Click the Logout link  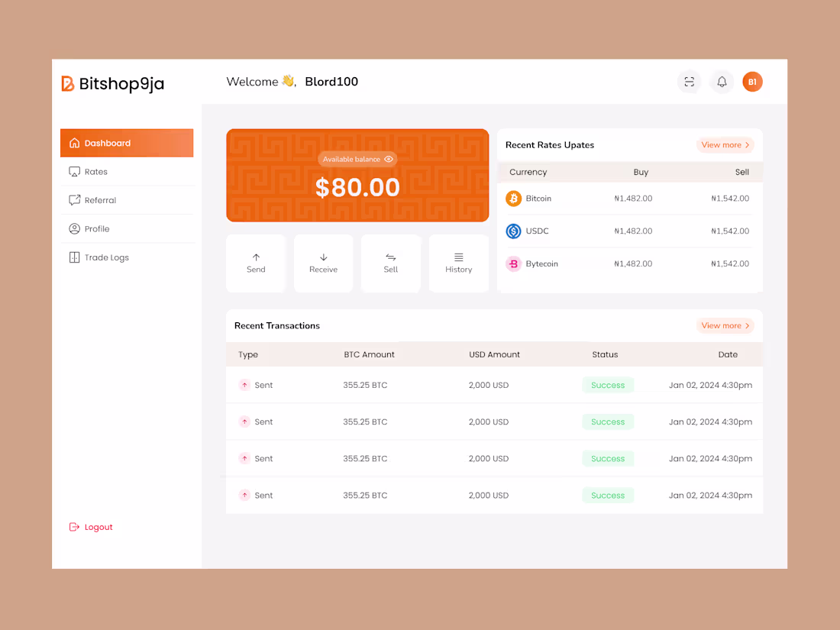pos(91,527)
